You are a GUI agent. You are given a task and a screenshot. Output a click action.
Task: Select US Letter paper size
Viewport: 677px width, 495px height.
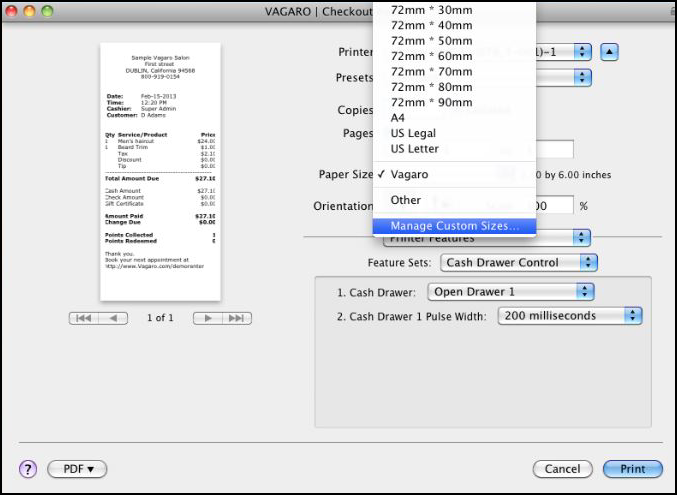pyautogui.click(x=454, y=149)
